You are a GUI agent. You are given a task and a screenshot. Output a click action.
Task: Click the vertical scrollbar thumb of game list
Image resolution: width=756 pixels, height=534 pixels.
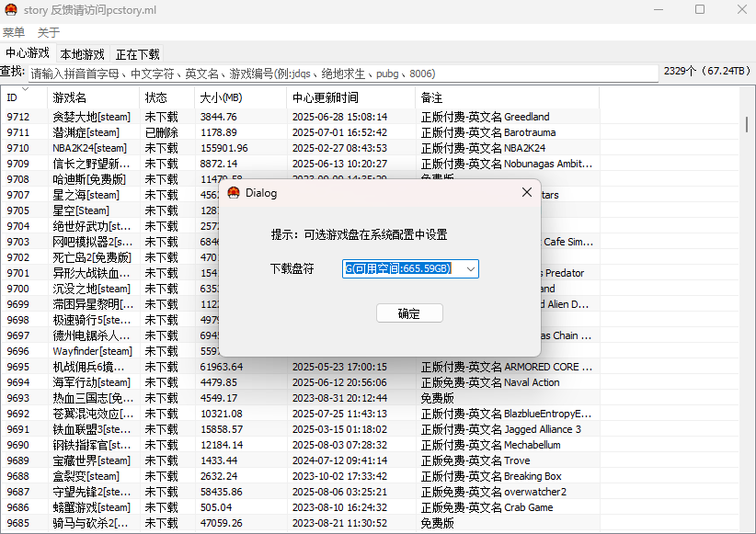coord(747,124)
